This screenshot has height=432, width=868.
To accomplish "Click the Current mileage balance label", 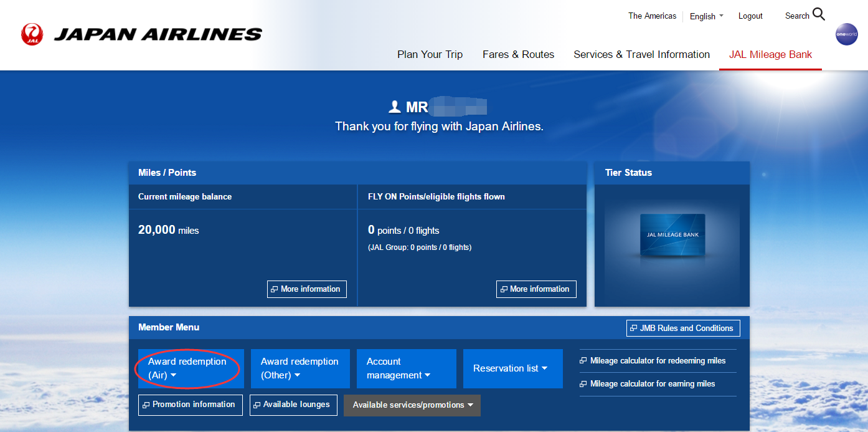I will (x=185, y=197).
